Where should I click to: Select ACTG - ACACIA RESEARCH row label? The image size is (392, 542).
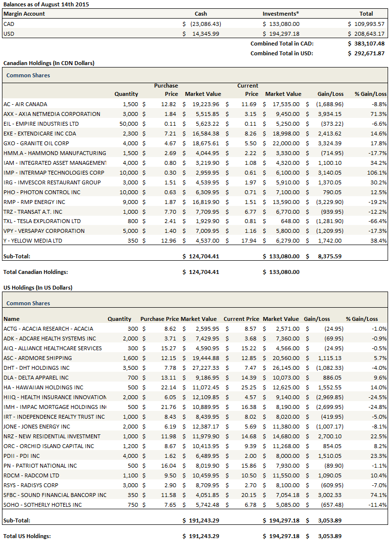pyautogui.click(x=48, y=329)
